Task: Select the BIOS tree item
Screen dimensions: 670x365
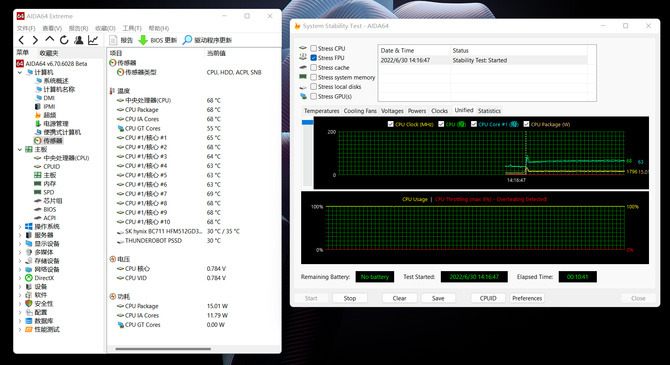Action: (45, 209)
